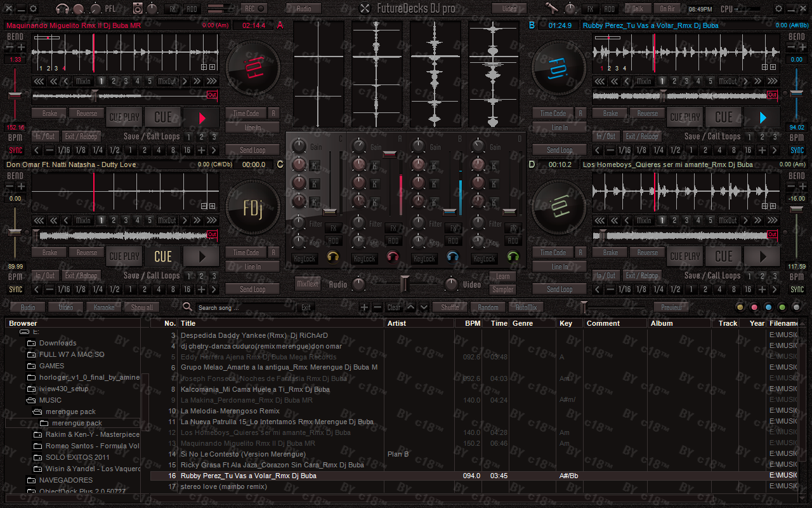
Task: Click the Preview button
Action: click(x=671, y=307)
